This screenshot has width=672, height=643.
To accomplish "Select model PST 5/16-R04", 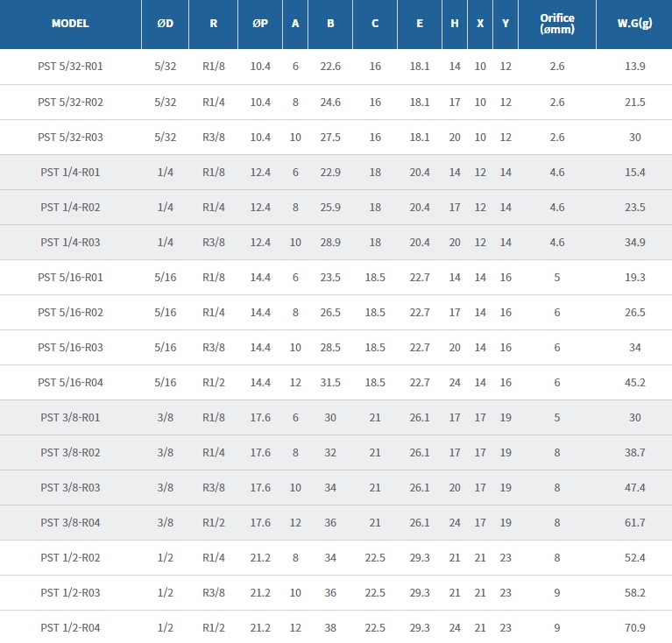I will [70, 382].
